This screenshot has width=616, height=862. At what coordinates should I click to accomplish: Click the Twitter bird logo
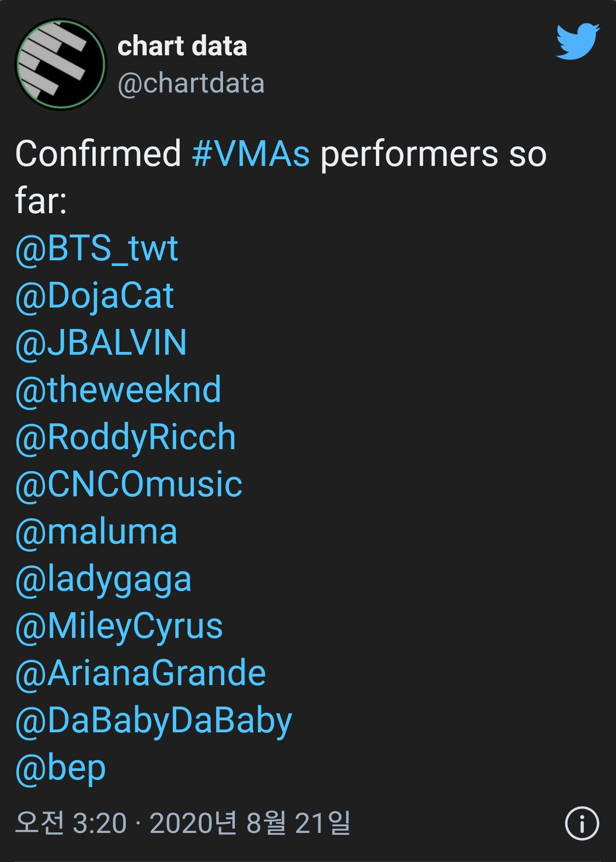[577, 41]
